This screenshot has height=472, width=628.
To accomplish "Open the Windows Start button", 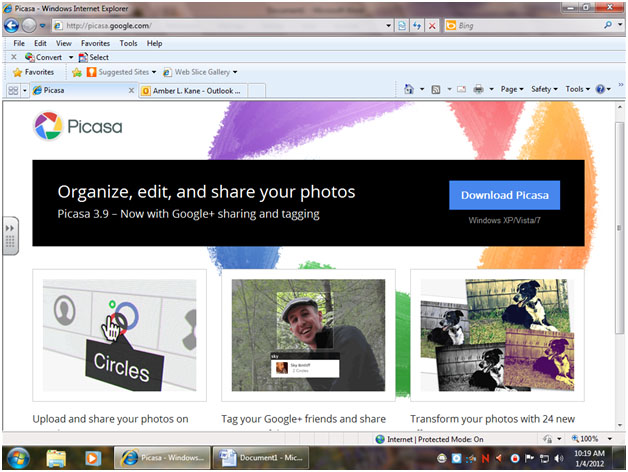I will tap(18, 458).
